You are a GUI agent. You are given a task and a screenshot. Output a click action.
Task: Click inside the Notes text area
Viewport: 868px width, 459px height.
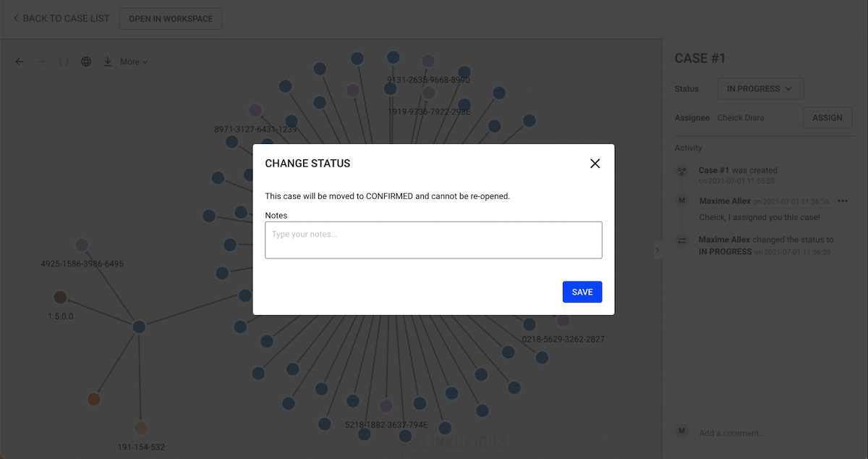coord(433,240)
